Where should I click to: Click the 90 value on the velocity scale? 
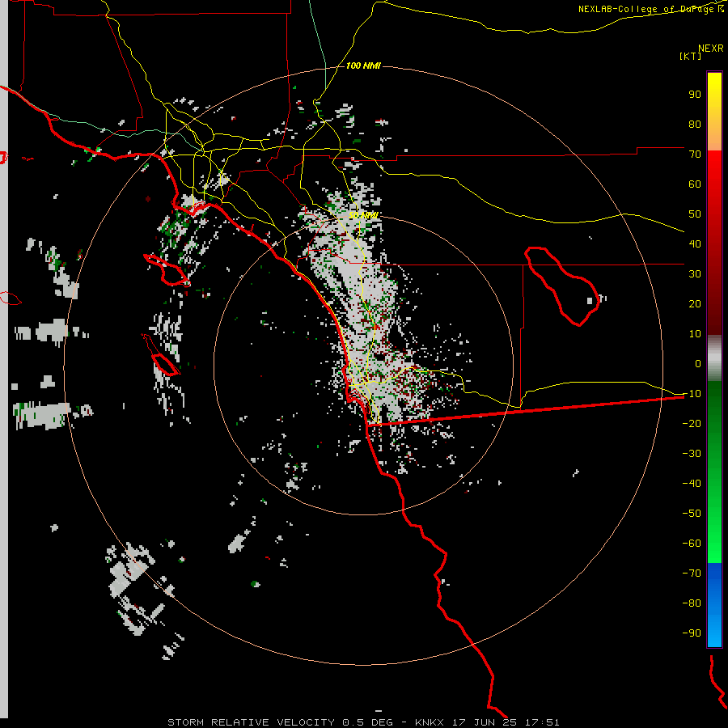(695, 95)
